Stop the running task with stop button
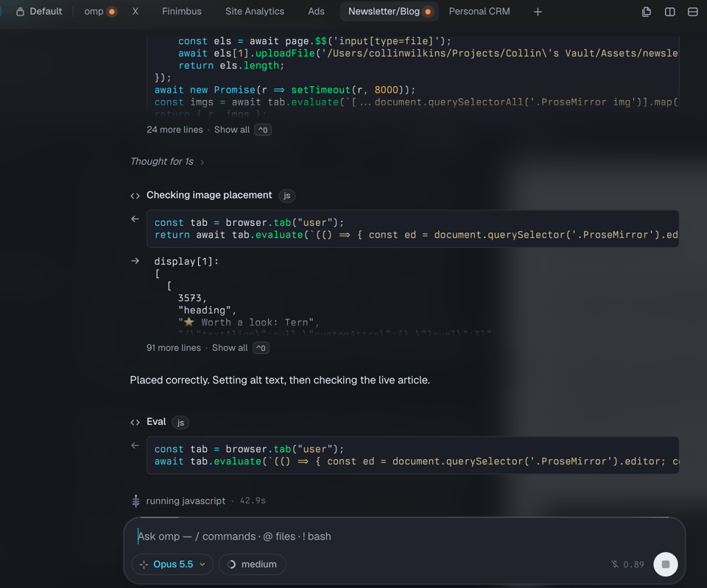Viewport: 707px width, 588px height. click(x=666, y=564)
